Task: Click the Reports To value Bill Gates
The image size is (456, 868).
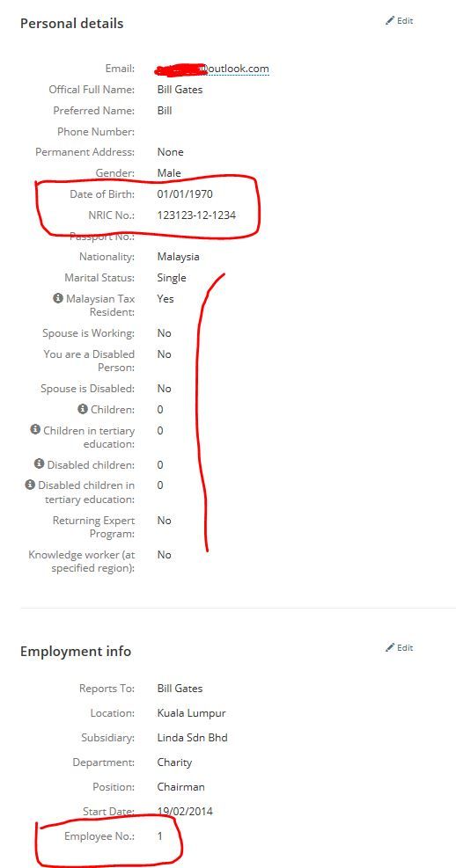Action: click(180, 688)
